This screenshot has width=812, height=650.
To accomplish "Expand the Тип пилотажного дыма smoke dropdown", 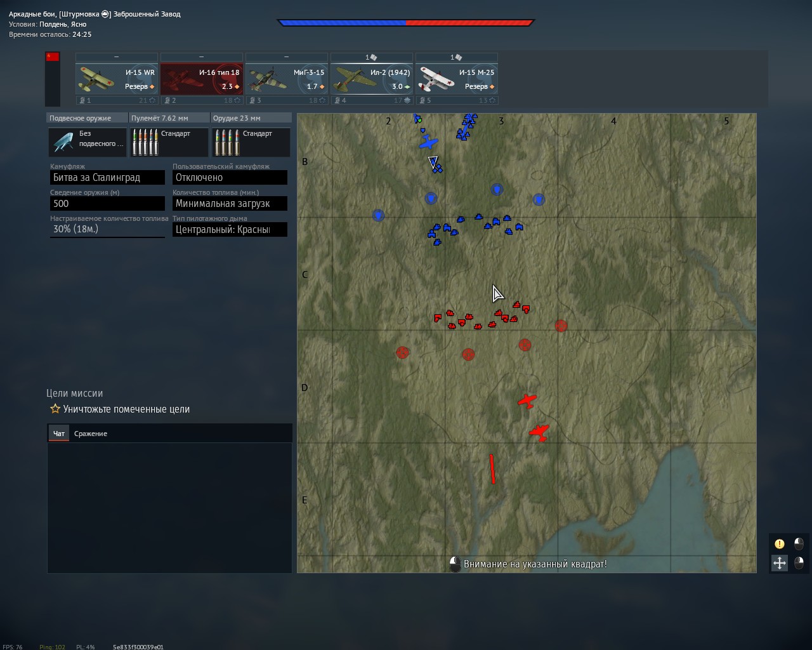I will point(230,230).
